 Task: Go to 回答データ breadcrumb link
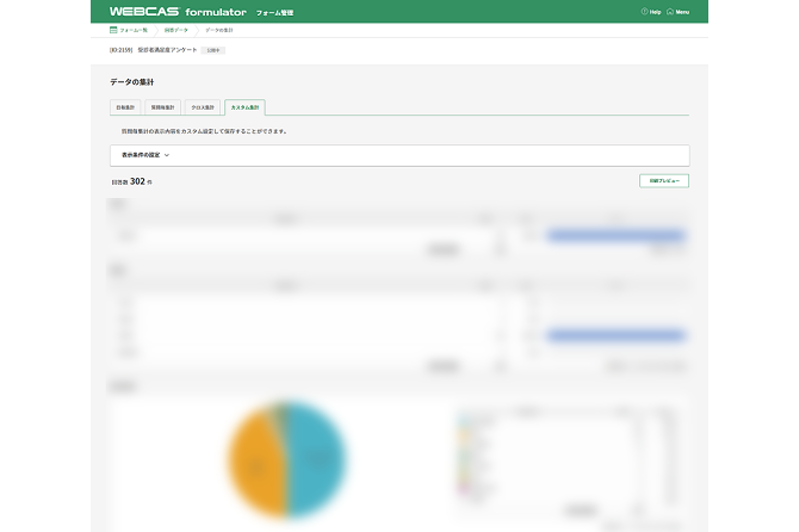click(176, 30)
